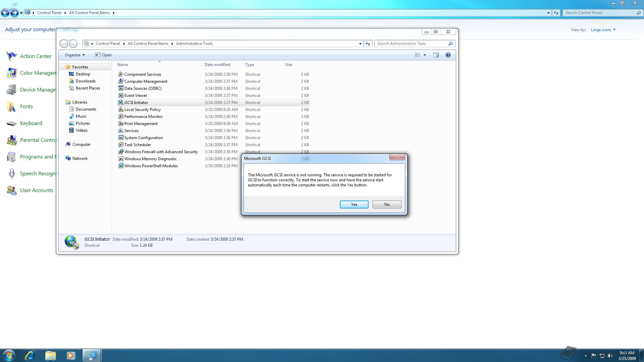This screenshot has width=644, height=362.
Task: Sort by the Date modified column header
Action: [223, 65]
